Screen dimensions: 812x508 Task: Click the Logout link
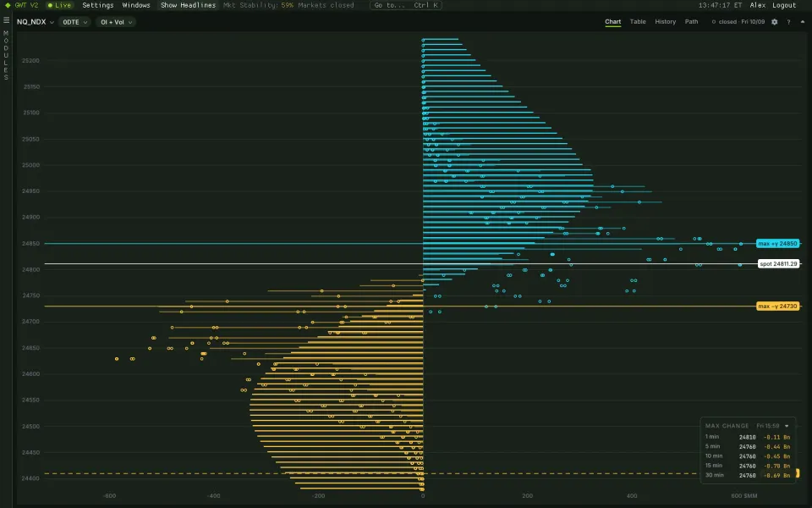click(784, 5)
